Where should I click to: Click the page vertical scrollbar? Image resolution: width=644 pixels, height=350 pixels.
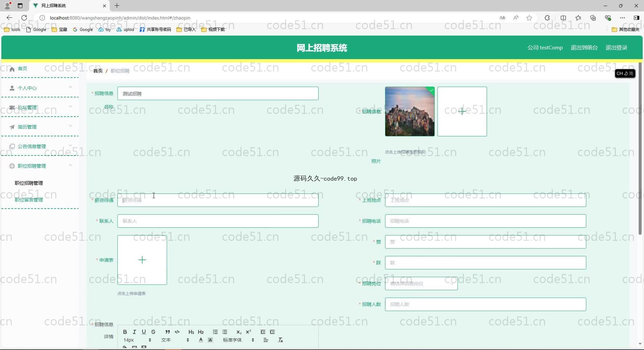coord(640,148)
